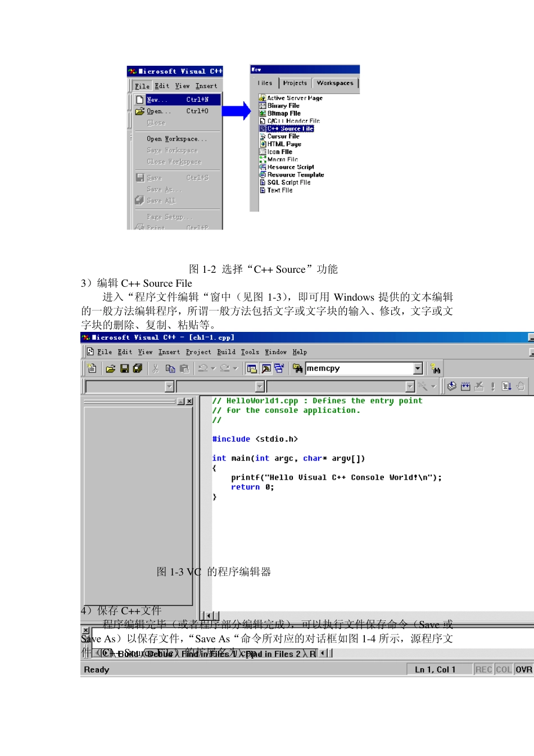This screenshot has width=534, height=756.
Task: Click Open folder icon in File menu
Action: coord(140,111)
